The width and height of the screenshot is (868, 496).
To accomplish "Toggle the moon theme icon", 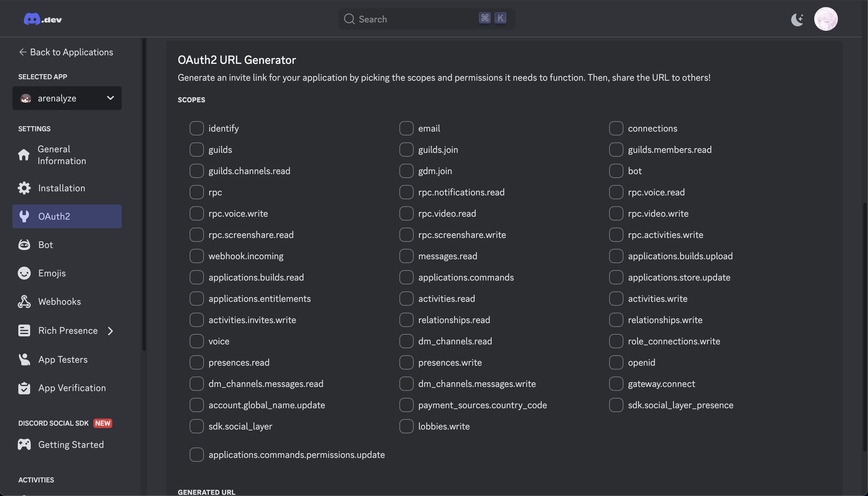I will point(797,20).
